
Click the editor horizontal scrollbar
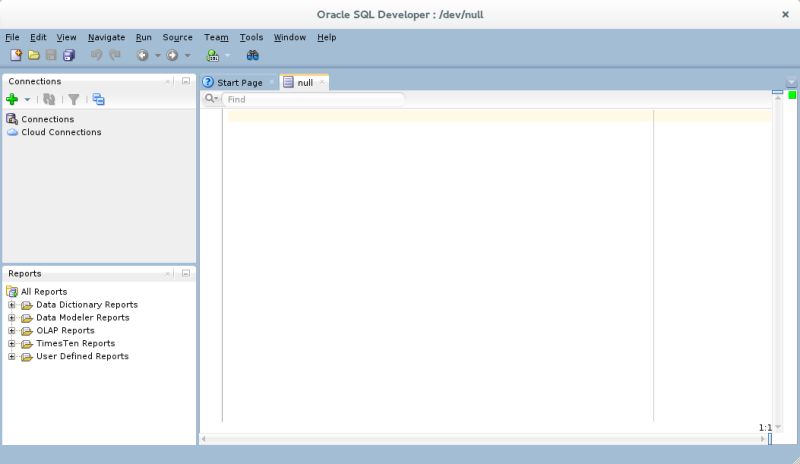pyautogui.click(x=482, y=438)
